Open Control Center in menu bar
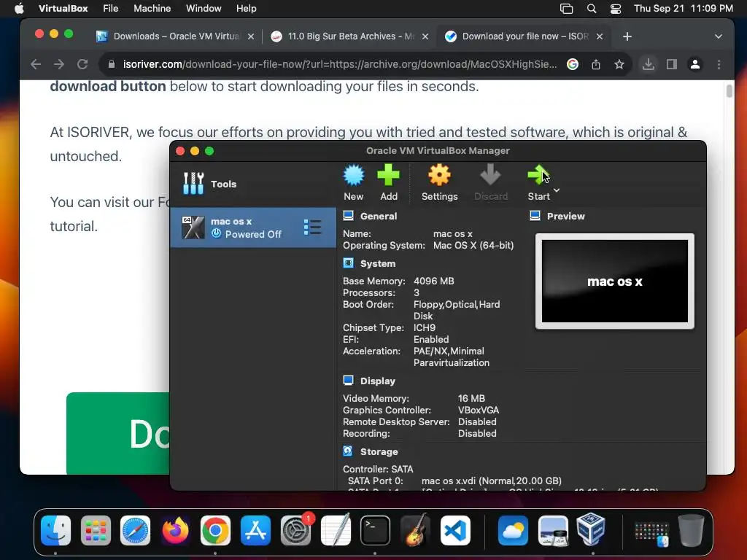The height and width of the screenshot is (560, 747). click(616, 9)
